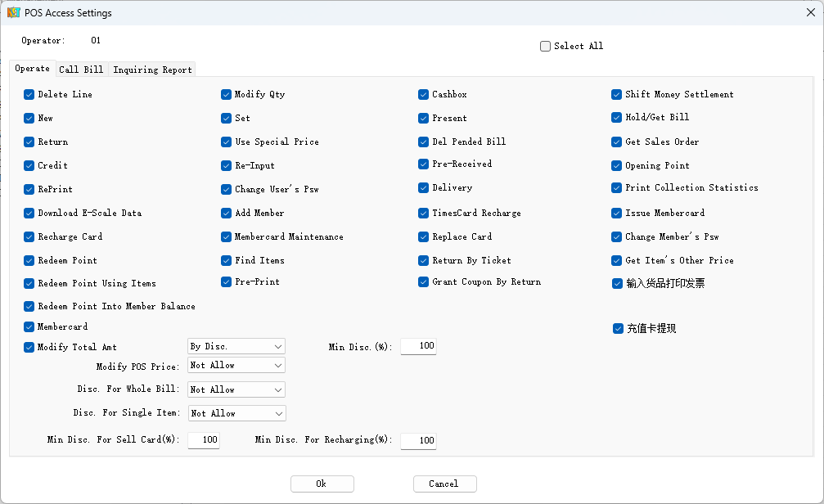The image size is (824, 504).
Task: Expand Disc. For Single Item dropdown
Action: [236, 414]
